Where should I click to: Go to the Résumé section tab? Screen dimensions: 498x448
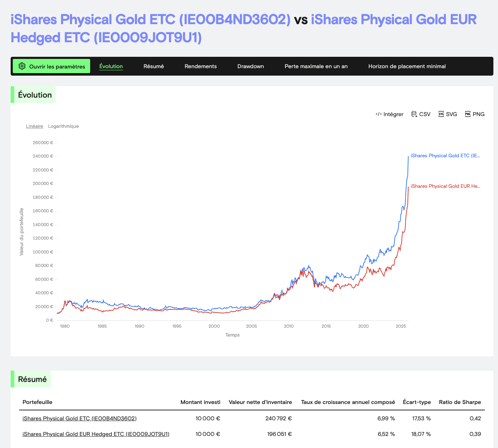154,66
